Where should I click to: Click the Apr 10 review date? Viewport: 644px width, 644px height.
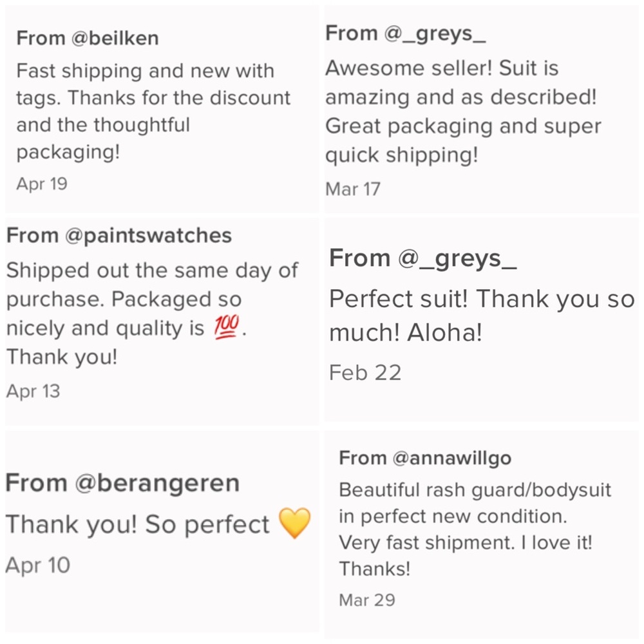[x=38, y=565]
